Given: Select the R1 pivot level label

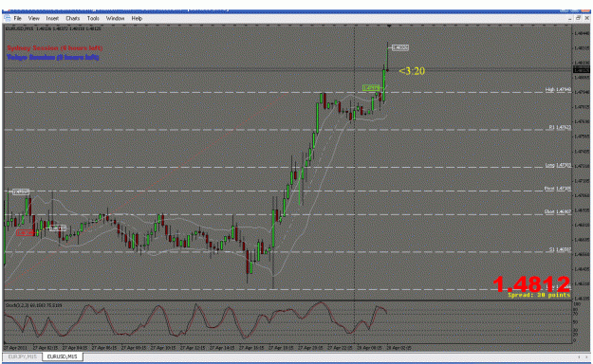Looking at the screenshot, I should [560, 127].
